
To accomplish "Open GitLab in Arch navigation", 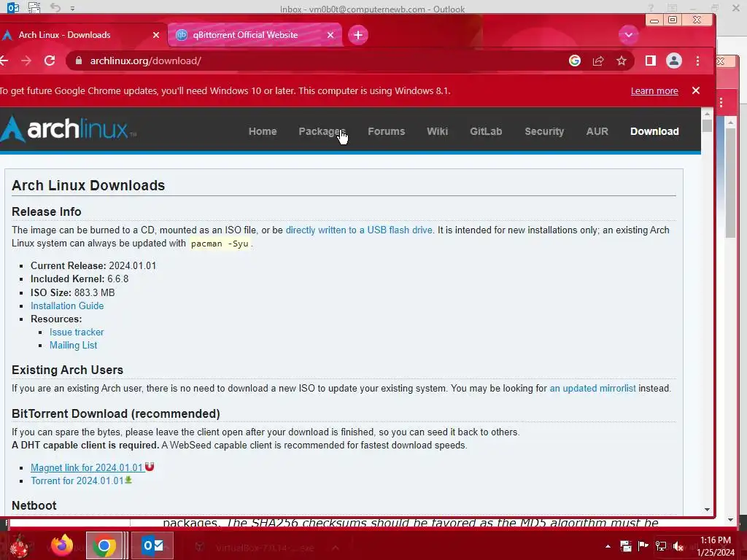I will 486,131.
